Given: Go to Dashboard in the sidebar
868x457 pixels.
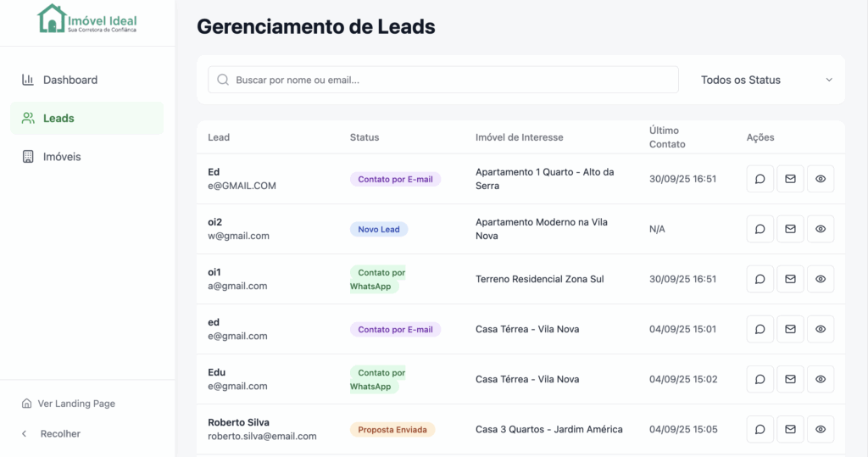Looking at the screenshot, I should click(x=70, y=80).
